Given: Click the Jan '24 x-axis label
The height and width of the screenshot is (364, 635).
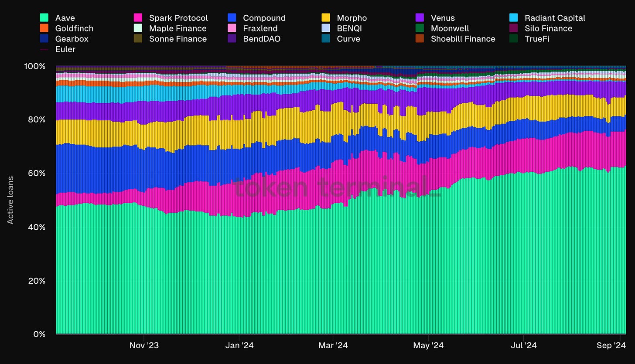Looking at the screenshot, I should (x=239, y=346).
